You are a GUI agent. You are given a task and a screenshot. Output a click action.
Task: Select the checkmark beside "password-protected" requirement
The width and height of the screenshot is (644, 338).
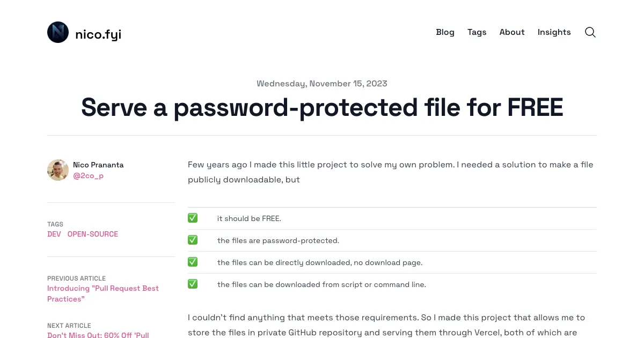click(193, 240)
